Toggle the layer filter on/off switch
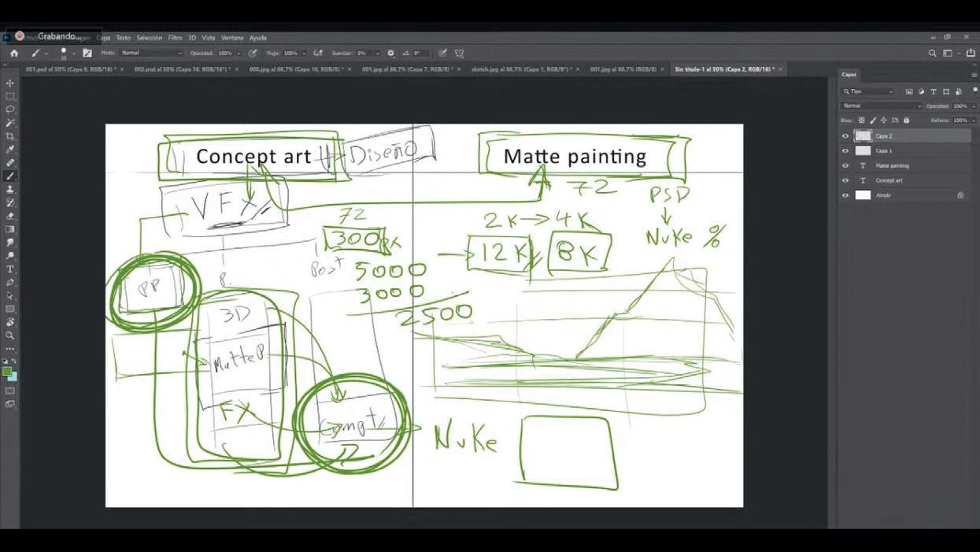 point(974,91)
